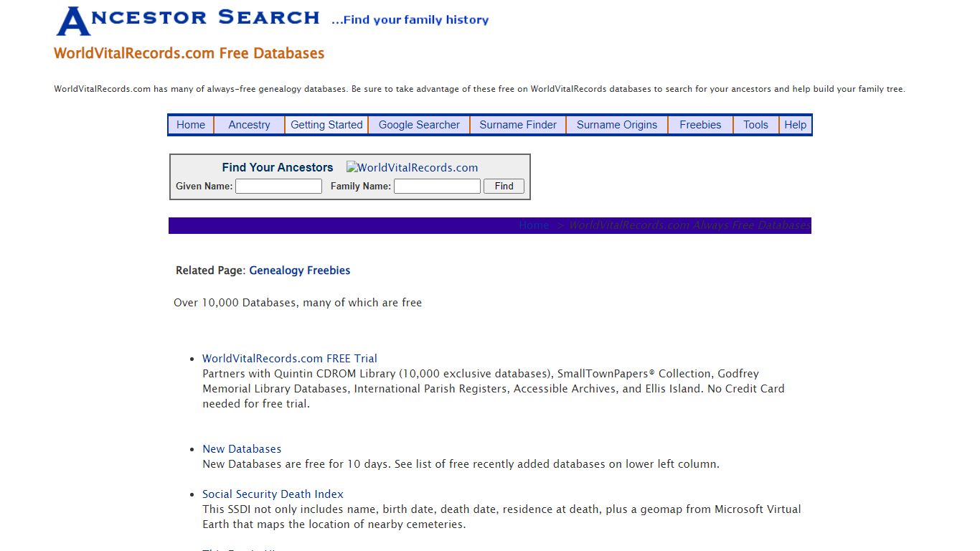Viewport: 980px width, 551px height.
Task: Open Help menu item
Action: pyautogui.click(x=795, y=125)
